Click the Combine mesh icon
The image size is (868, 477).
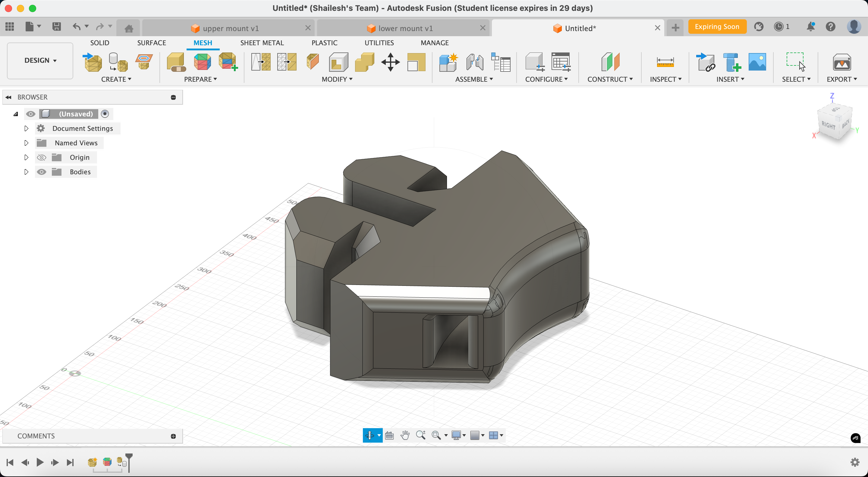point(364,62)
